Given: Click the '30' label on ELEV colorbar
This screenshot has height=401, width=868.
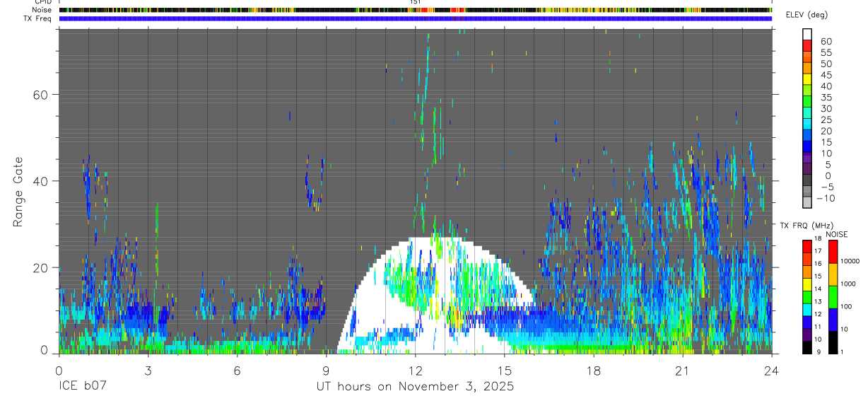Looking at the screenshot, I should [x=826, y=109].
